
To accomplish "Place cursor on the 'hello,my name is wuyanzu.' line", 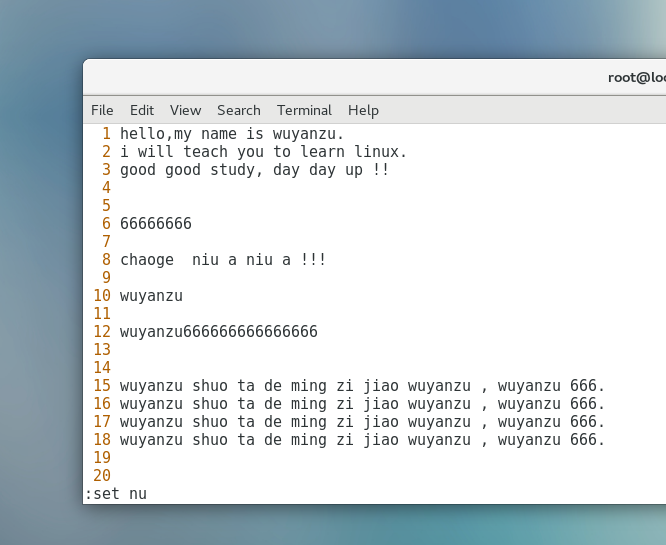I will tap(232, 134).
